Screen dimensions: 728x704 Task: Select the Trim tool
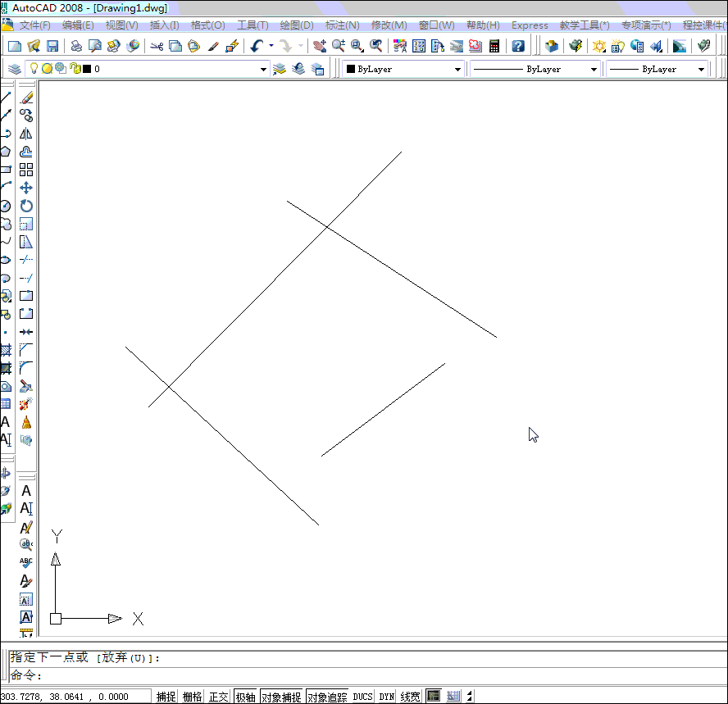(26, 260)
